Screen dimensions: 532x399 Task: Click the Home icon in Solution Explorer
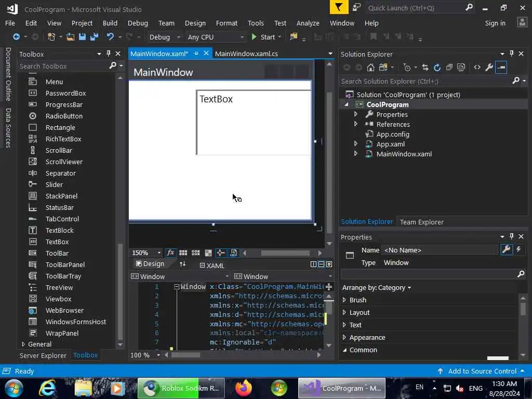(x=370, y=68)
